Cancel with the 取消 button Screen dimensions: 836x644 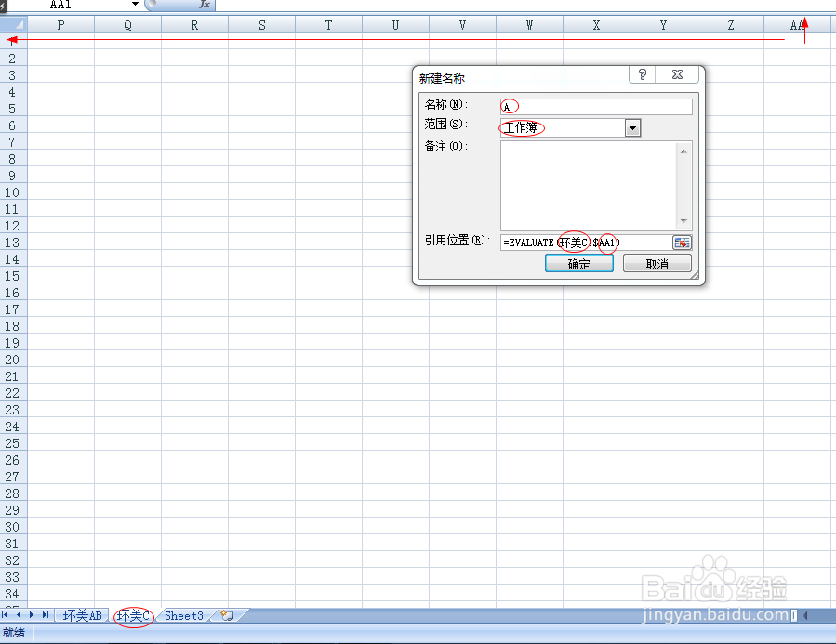pos(657,263)
